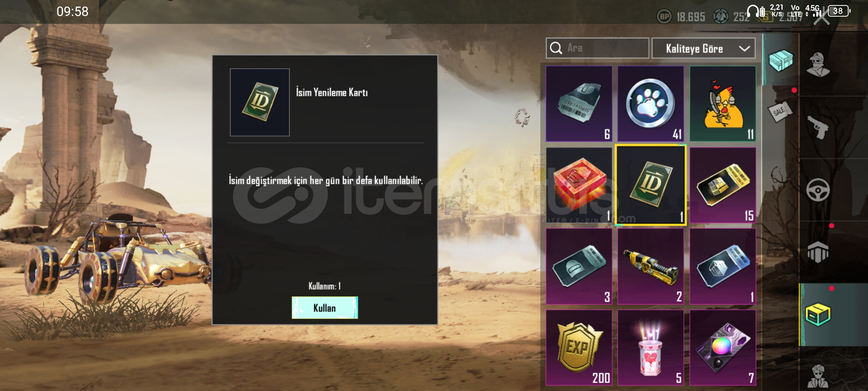The image size is (868, 391).
Task: Select the red glowing crate item
Action: 579,185
